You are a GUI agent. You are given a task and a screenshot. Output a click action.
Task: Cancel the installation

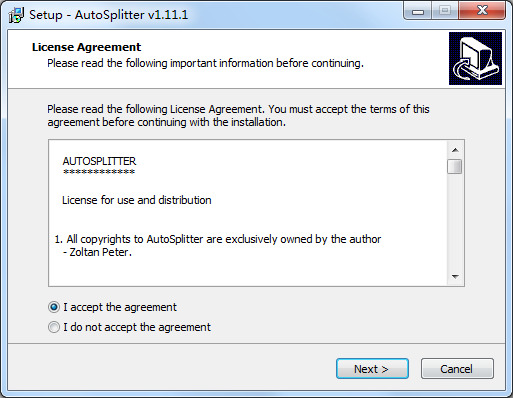[457, 369]
